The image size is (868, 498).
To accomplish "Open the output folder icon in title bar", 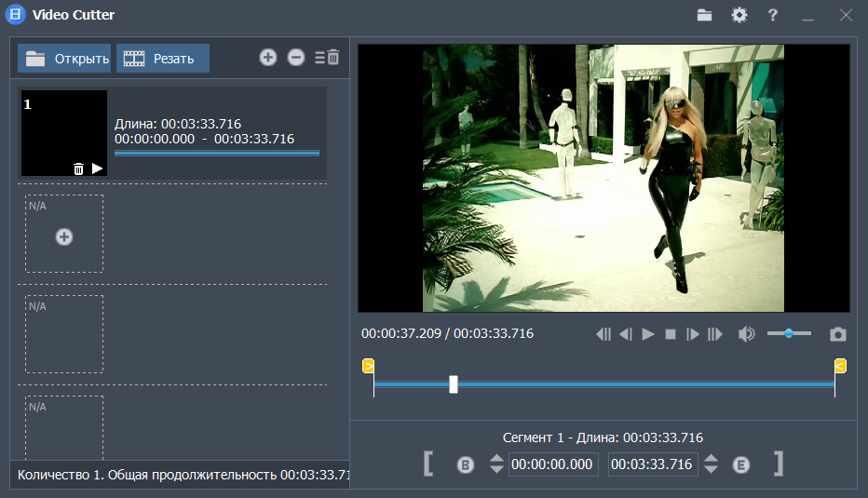I will tap(704, 15).
